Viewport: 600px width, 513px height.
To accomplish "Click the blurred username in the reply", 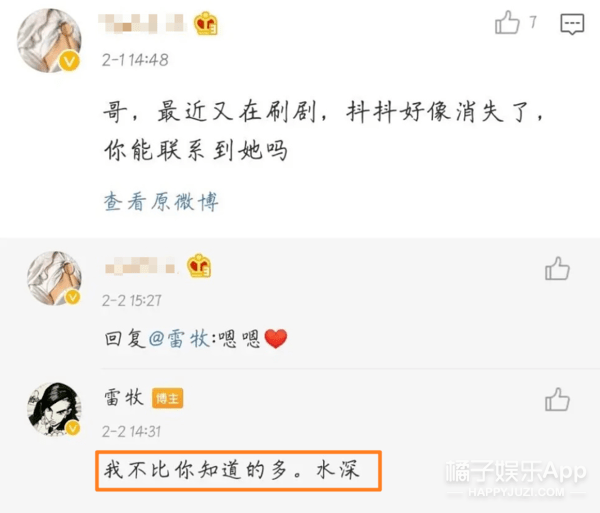I will point(140,265).
